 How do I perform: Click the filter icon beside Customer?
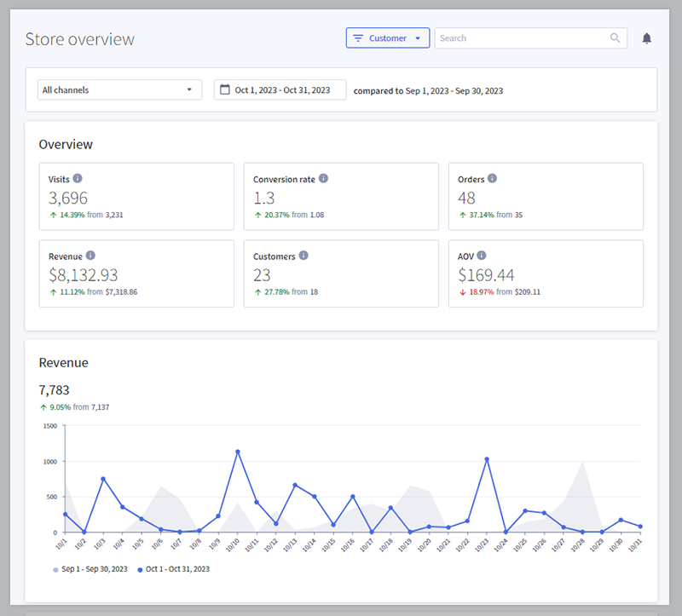click(358, 38)
